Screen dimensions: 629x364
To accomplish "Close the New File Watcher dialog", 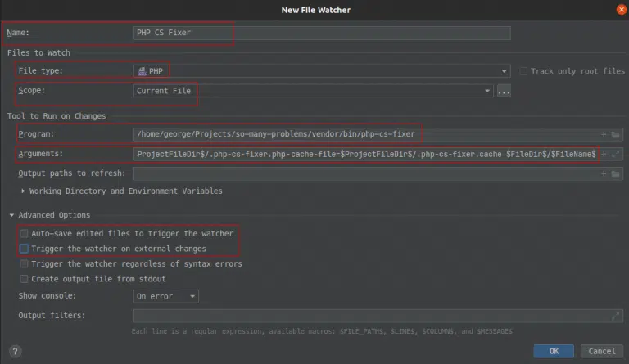I will click(x=622, y=10).
